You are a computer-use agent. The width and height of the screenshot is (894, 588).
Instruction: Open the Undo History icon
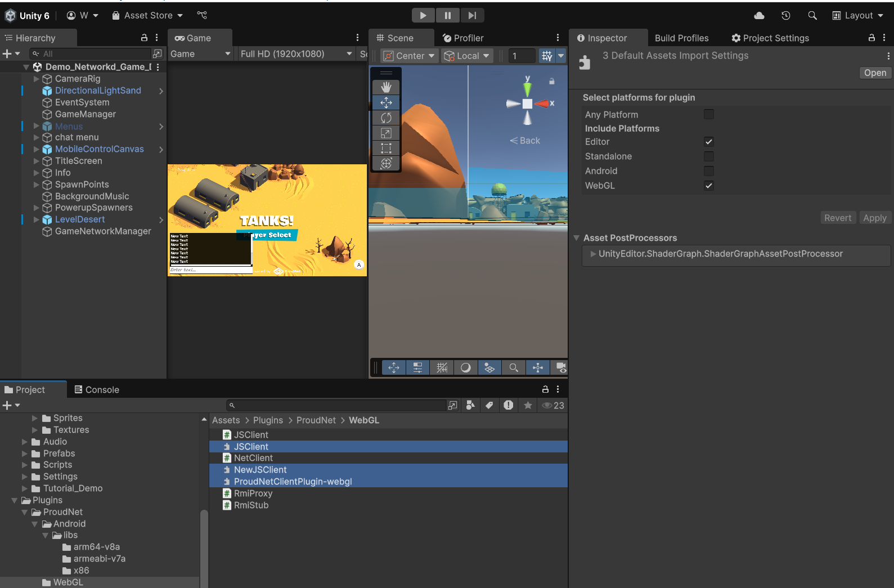pos(785,16)
